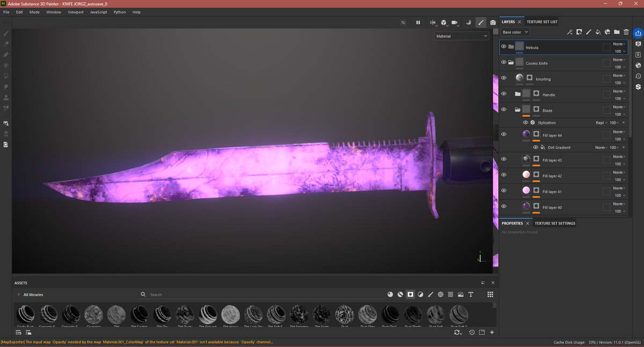The image size is (644, 347).
Task: Open the Edit menu
Action: 19,12
